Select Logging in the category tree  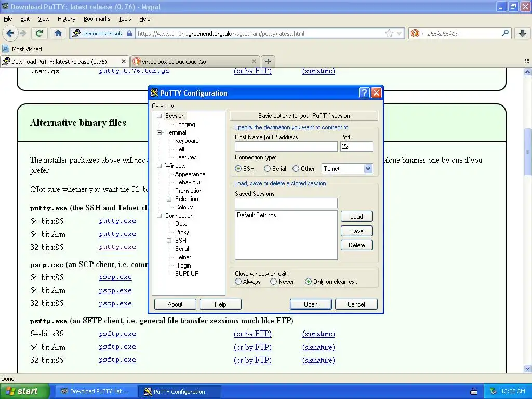click(x=185, y=124)
